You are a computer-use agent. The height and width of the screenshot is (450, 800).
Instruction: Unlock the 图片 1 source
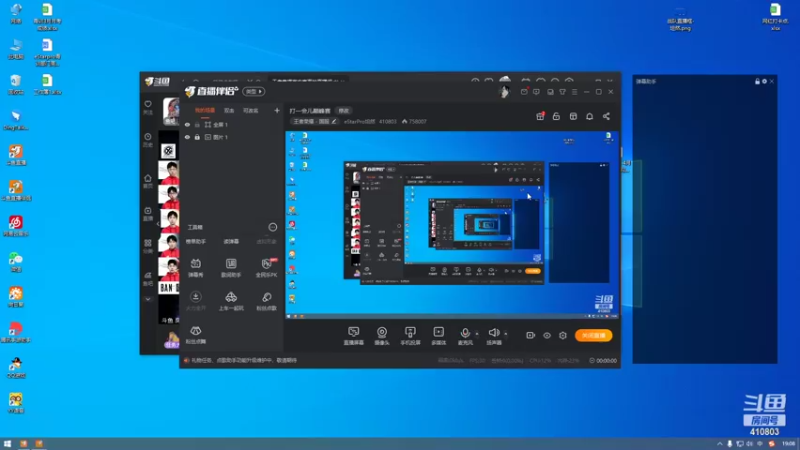tap(197, 137)
